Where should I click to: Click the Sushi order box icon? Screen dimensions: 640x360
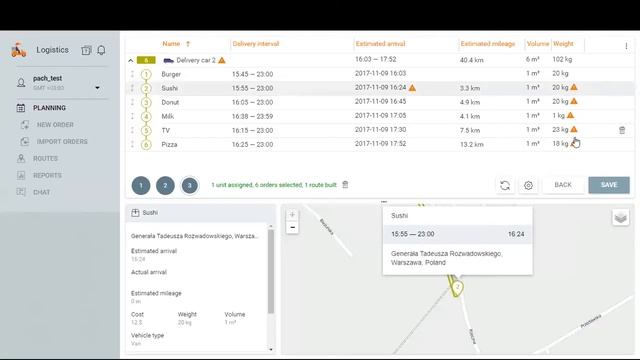click(x=135, y=213)
